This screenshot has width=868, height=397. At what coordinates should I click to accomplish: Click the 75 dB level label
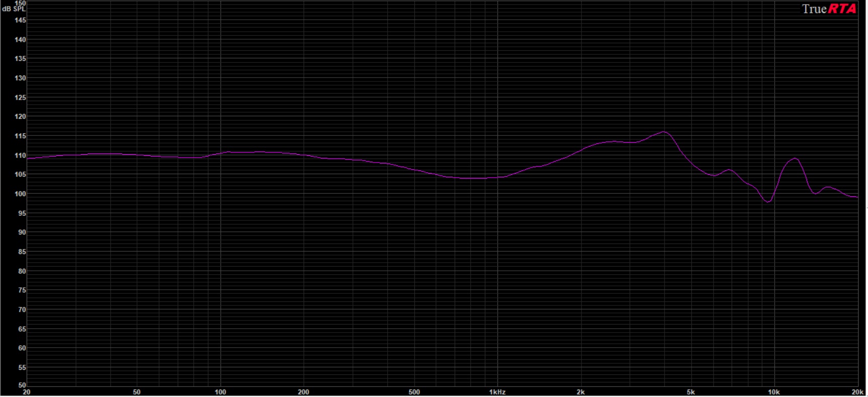coord(22,290)
